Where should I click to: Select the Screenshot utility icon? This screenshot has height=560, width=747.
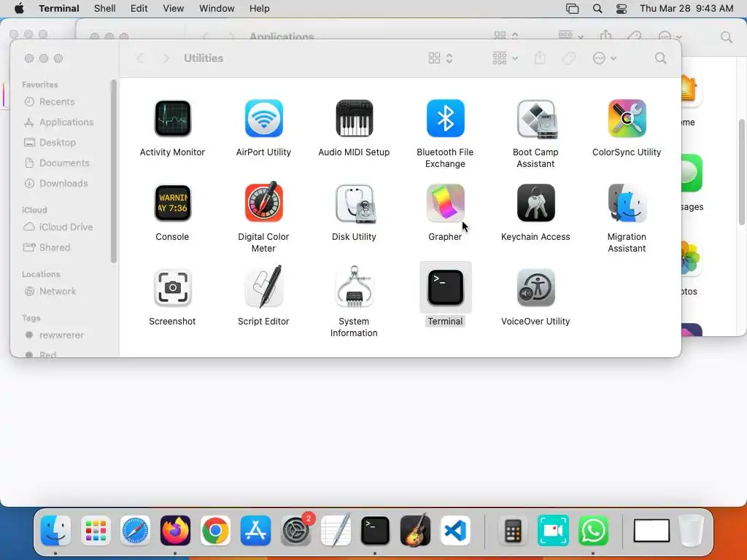[172, 287]
